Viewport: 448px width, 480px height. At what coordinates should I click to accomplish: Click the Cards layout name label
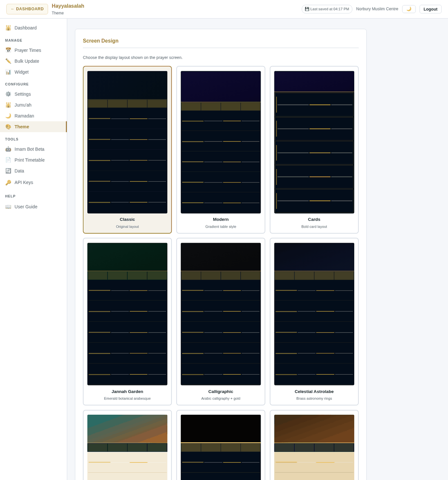[314, 219]
